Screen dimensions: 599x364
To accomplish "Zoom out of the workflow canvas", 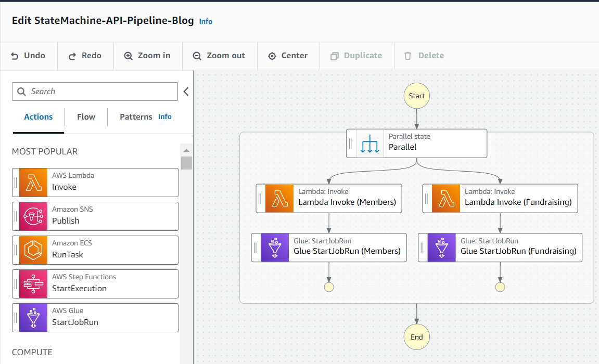I will coord(219,56).
